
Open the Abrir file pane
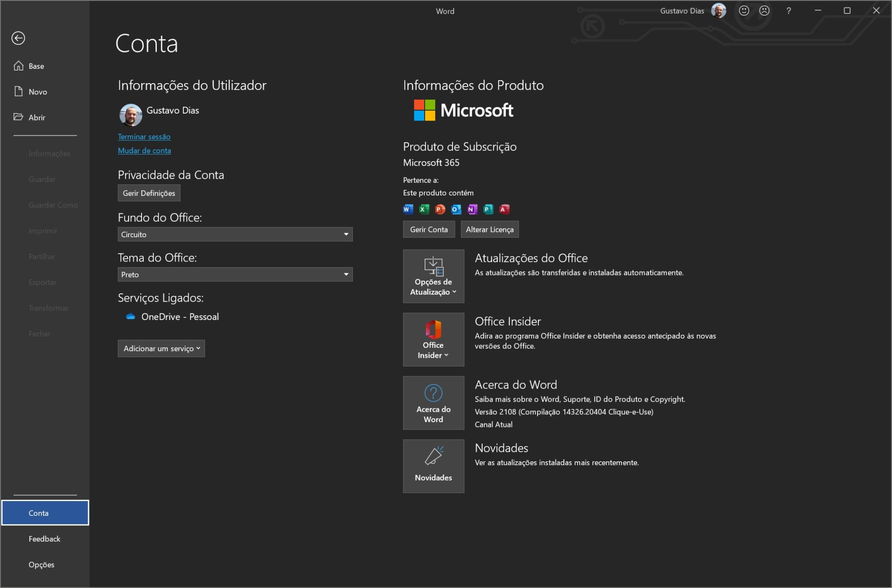point(45,118)
